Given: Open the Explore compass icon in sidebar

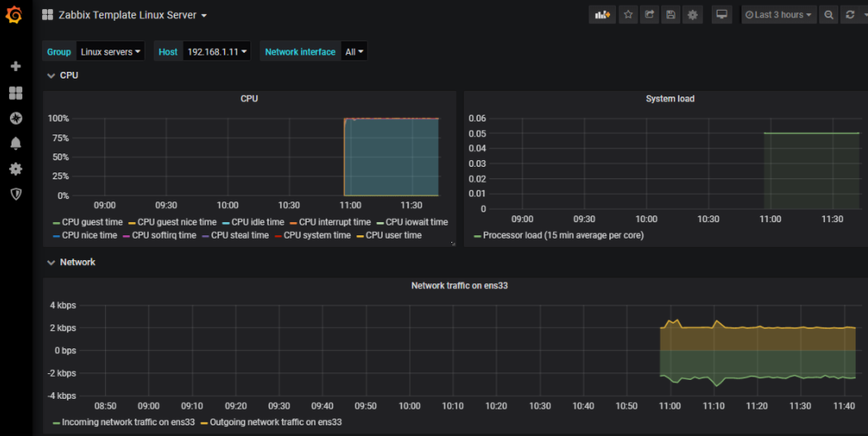Looking at the screenshot, I should pos(16,118).
